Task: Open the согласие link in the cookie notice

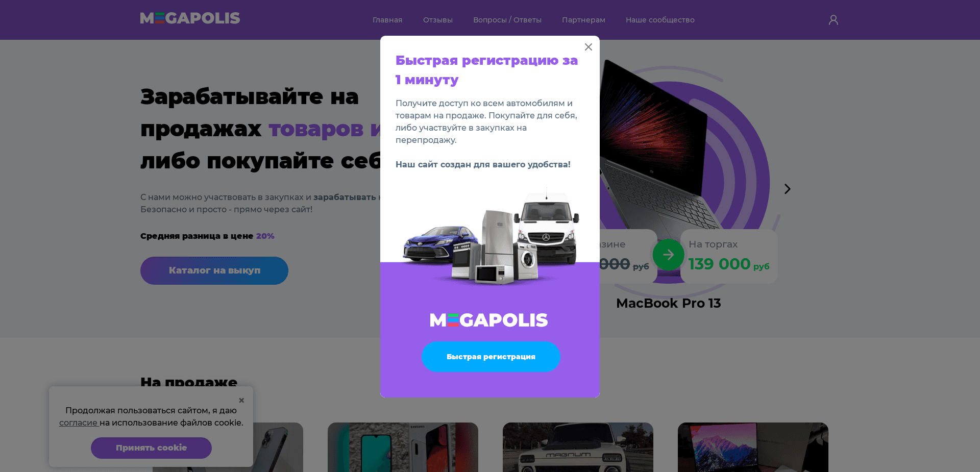Action: tap(78, 423)
